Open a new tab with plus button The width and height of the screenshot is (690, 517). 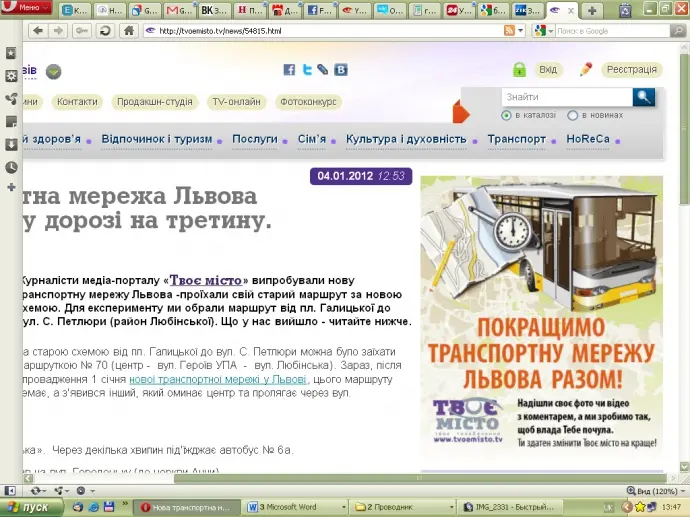tap(592, 11)
